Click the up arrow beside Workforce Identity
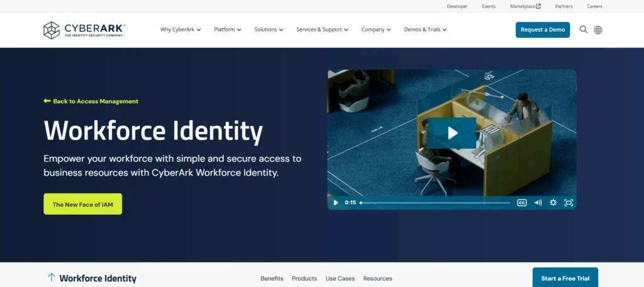This screenshot has width=644, height=287. (x=52, y=277)
